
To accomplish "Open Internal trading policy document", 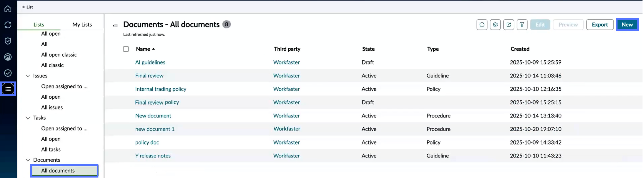I will tap(161, 89).
